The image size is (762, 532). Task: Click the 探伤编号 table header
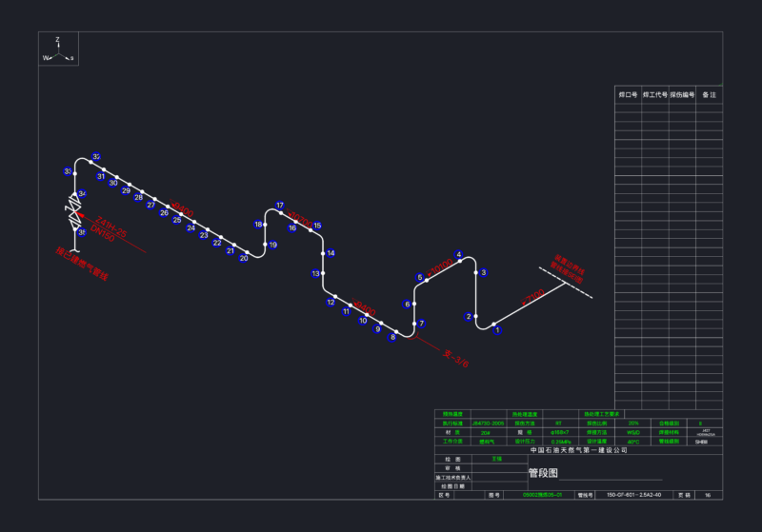tap(682, 94)
